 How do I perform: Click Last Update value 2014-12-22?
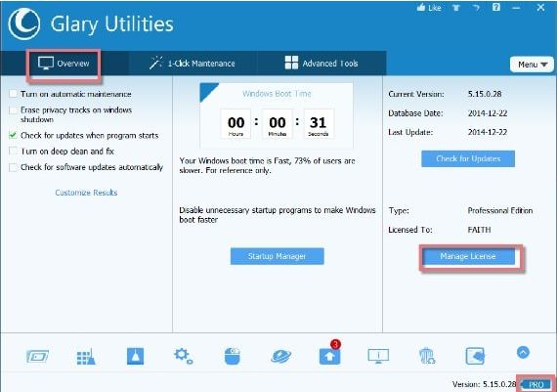(x=488, y=132)
